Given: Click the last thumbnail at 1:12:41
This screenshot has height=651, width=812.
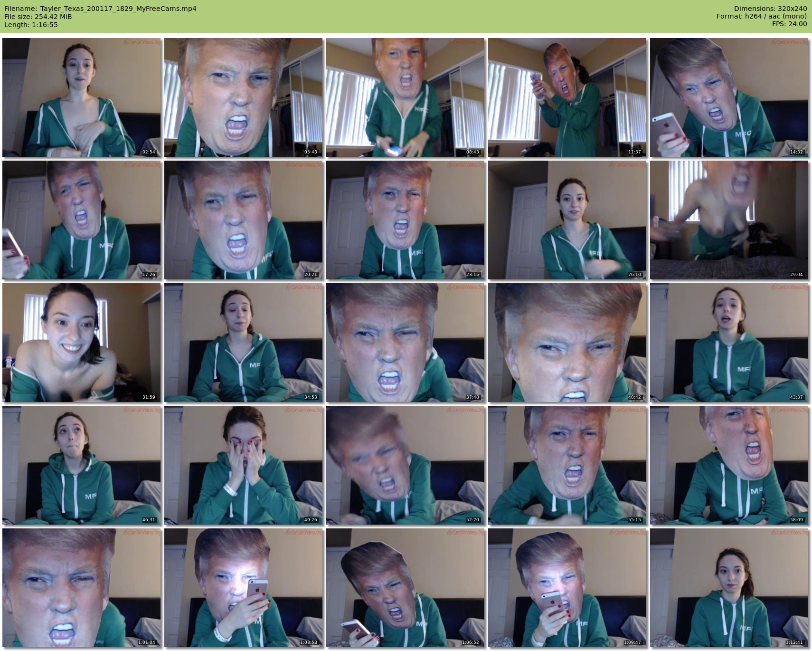Looking at the screenshot, I should coord(729,588).
